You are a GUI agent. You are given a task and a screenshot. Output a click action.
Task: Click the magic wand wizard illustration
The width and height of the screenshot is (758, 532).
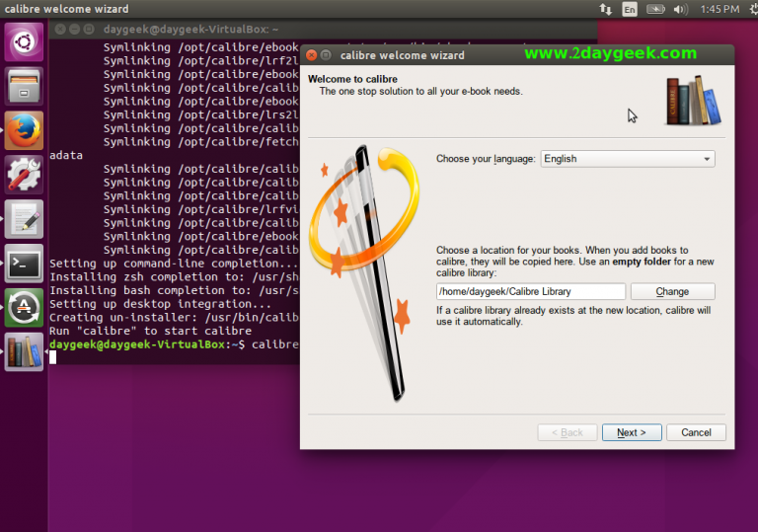tap(365, 273)
